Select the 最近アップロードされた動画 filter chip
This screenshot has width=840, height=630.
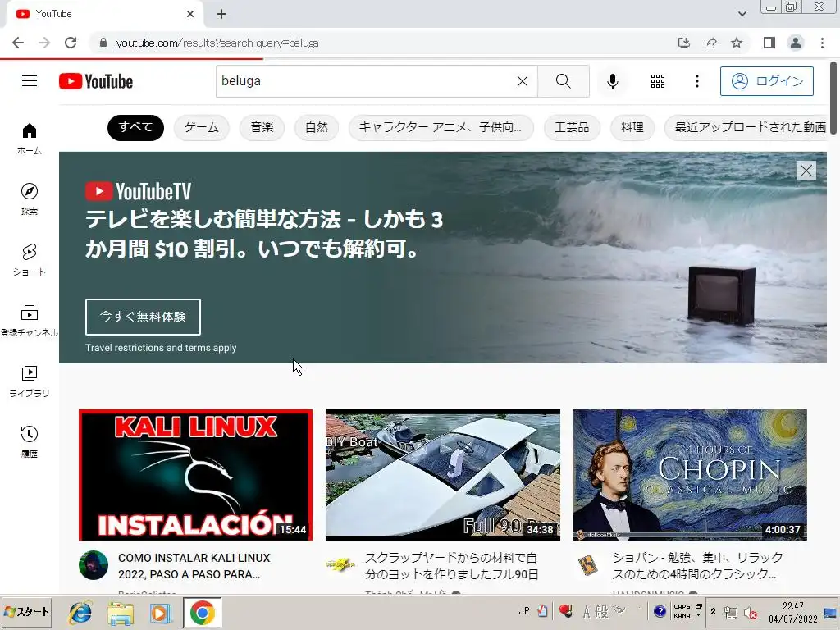tap(747, 127)
